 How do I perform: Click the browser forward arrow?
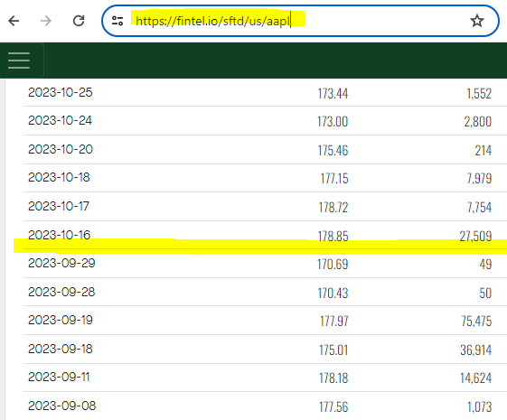(46, 21)
